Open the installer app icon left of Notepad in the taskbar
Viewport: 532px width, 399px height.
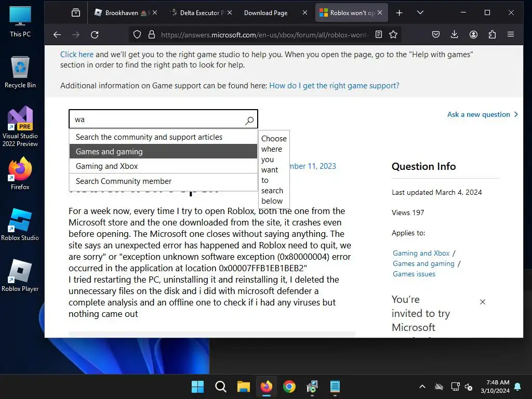point(312,387)
